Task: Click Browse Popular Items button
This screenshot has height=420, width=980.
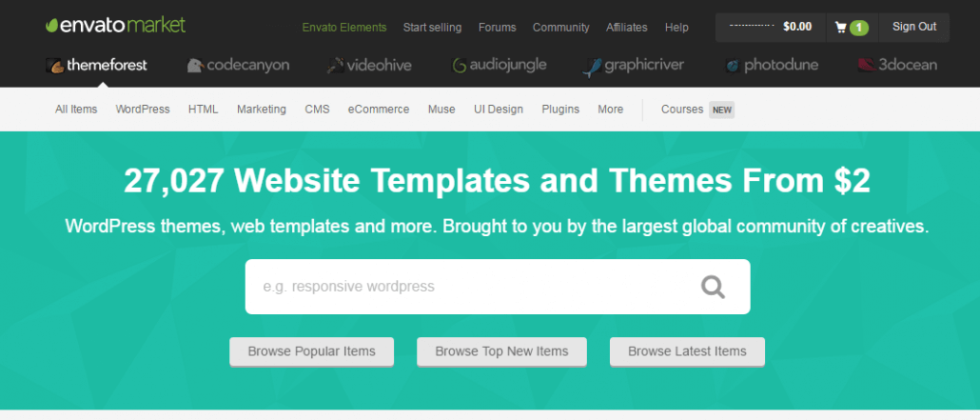Action: coord(311,351)
